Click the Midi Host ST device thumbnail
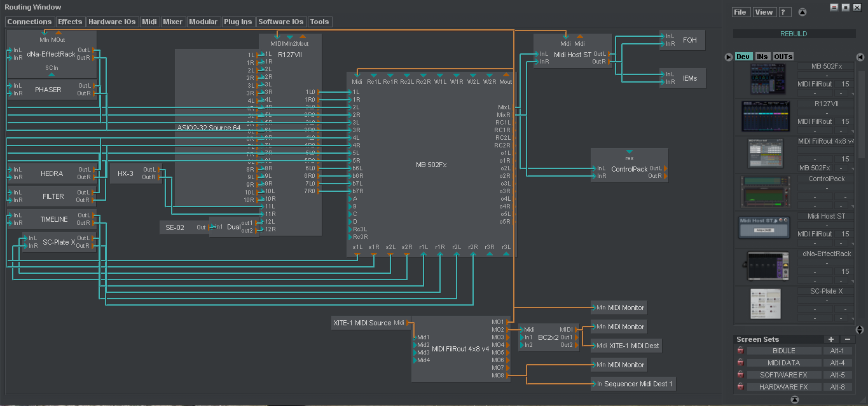 click(x=764, y=227)
